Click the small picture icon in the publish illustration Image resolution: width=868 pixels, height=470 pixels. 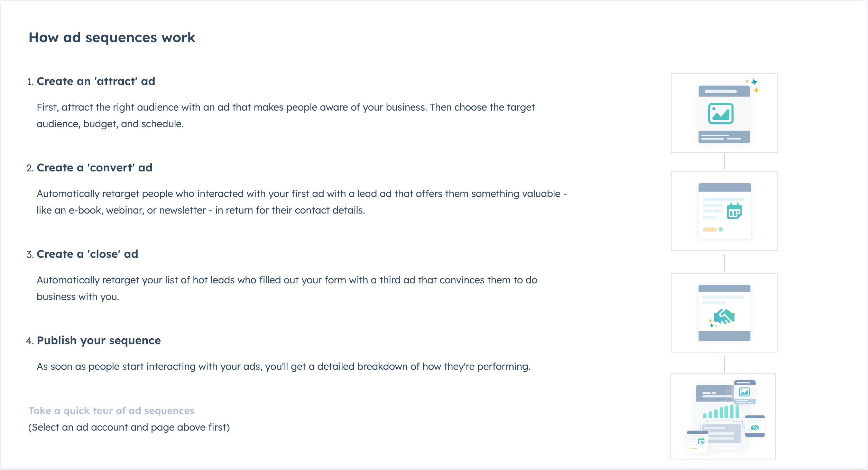click(x=744, y=392)
